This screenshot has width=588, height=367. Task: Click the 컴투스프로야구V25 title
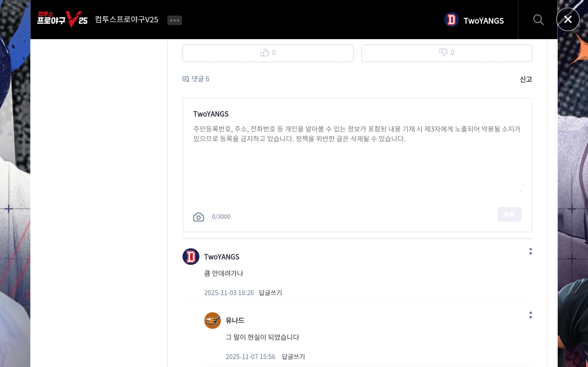pos(126,19)
